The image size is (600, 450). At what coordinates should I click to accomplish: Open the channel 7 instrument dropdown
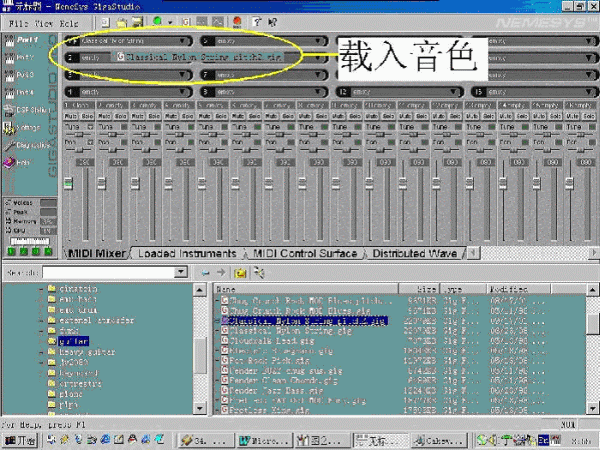pos(318,75)
